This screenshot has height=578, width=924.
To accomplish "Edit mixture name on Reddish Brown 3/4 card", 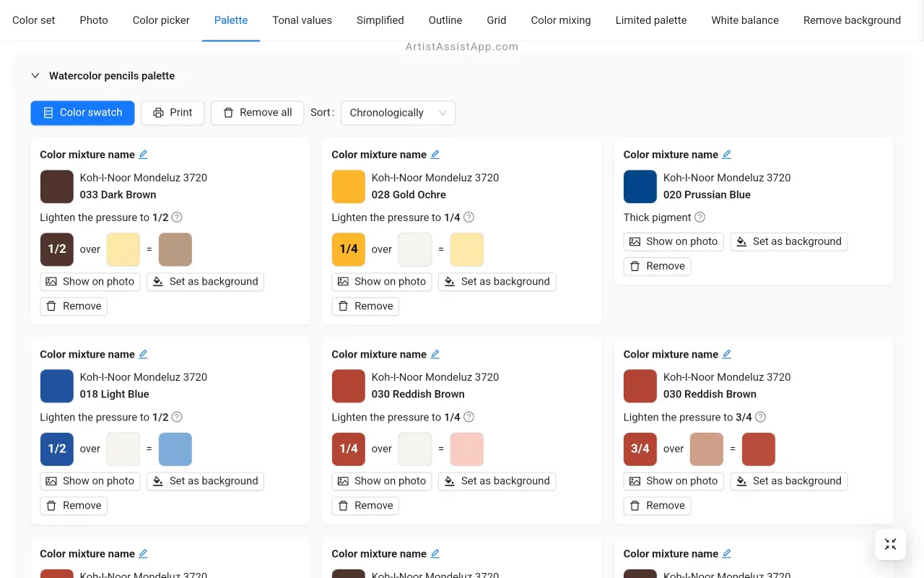I will pyautogui.click(x=726, y=354).
